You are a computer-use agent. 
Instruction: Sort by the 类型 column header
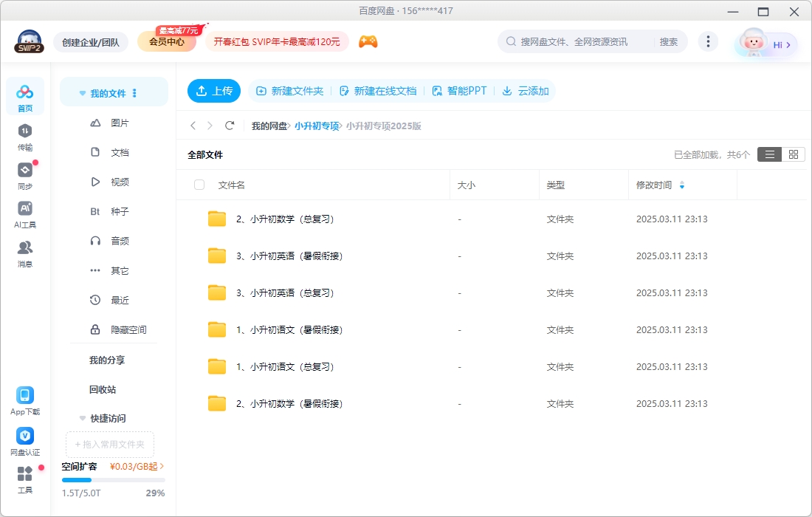[556, 185]
